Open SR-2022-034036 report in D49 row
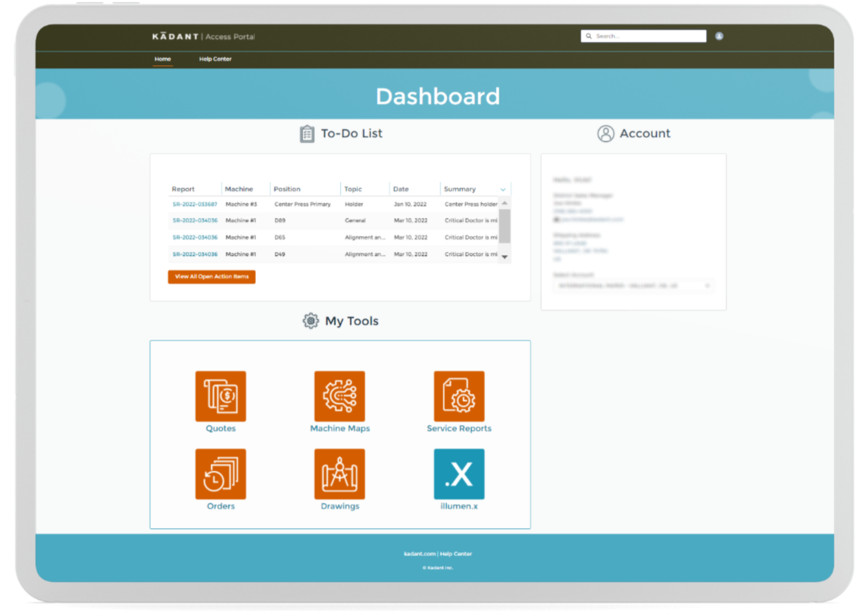Screen dimensions: 868x614 pos(195,254)
